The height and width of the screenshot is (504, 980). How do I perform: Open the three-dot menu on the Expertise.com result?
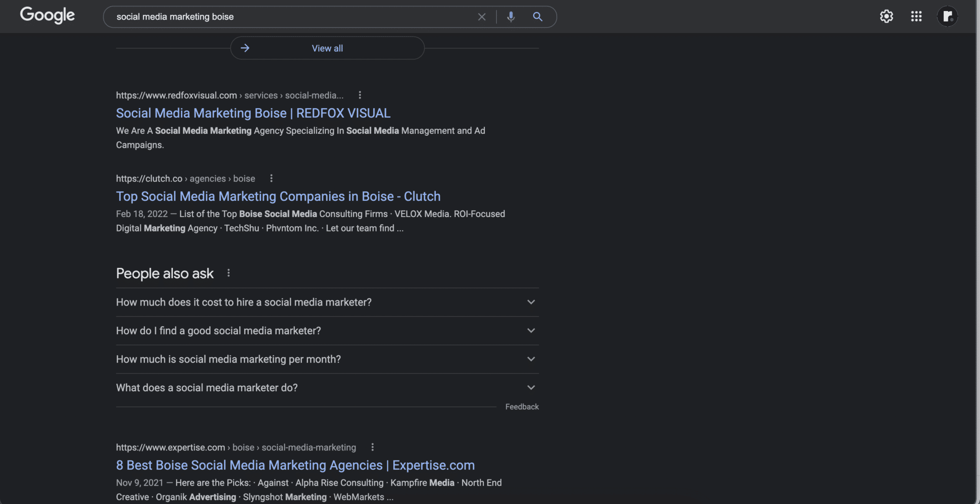(x=372, y=447)
